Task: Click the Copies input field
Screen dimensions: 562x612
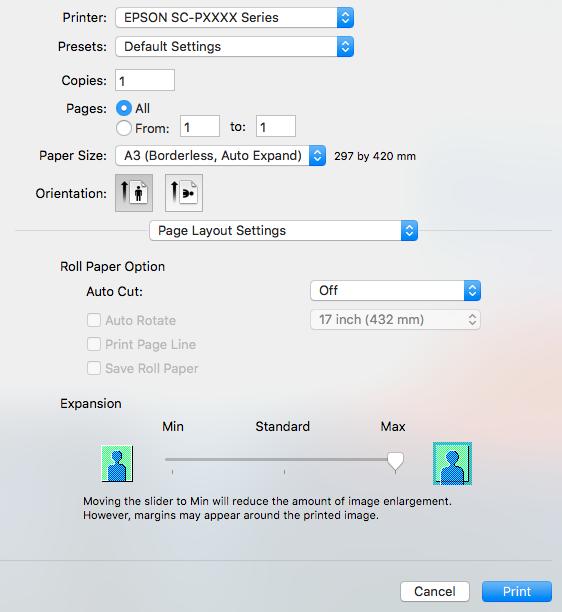Action: 145,80
